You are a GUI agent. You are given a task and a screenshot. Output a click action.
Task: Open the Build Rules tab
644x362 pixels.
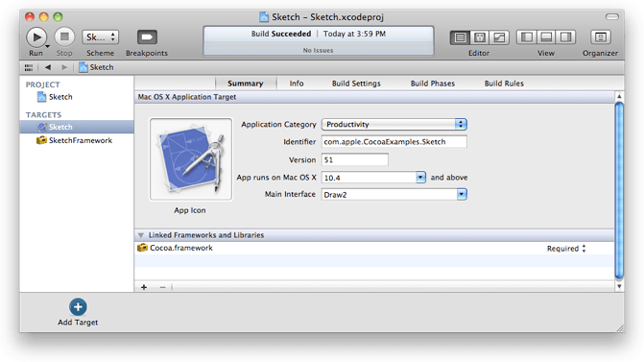click(504, 84)
